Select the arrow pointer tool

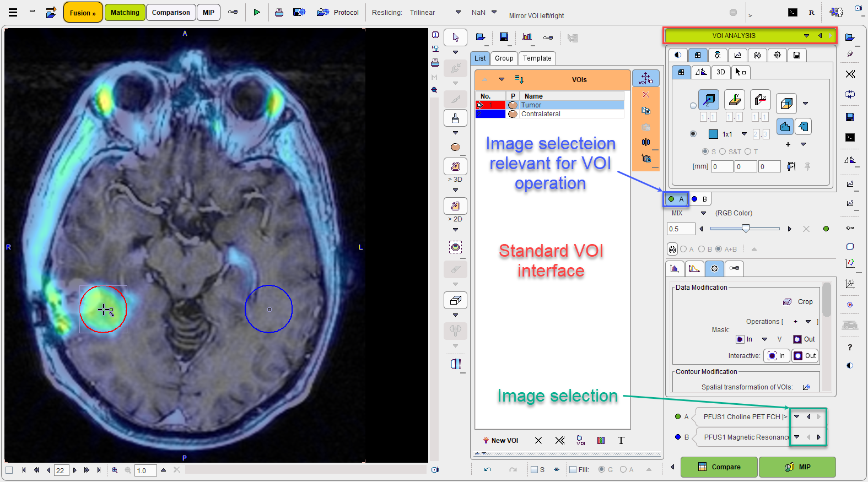tap(455, 37)
